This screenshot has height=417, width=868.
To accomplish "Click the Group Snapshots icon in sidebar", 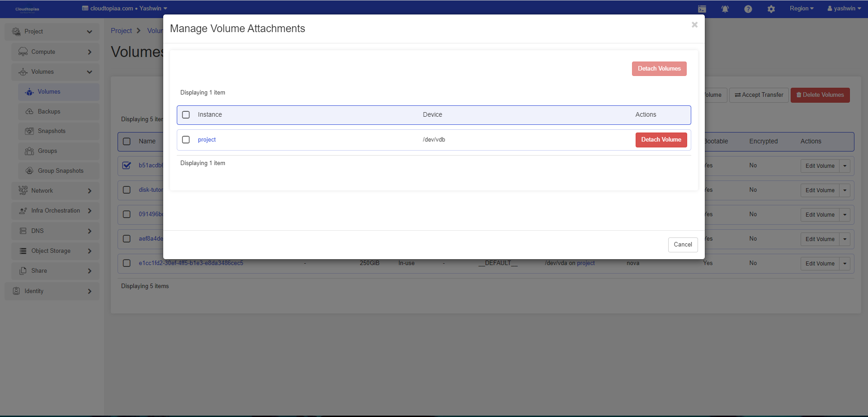I will (x=29, y=171).
